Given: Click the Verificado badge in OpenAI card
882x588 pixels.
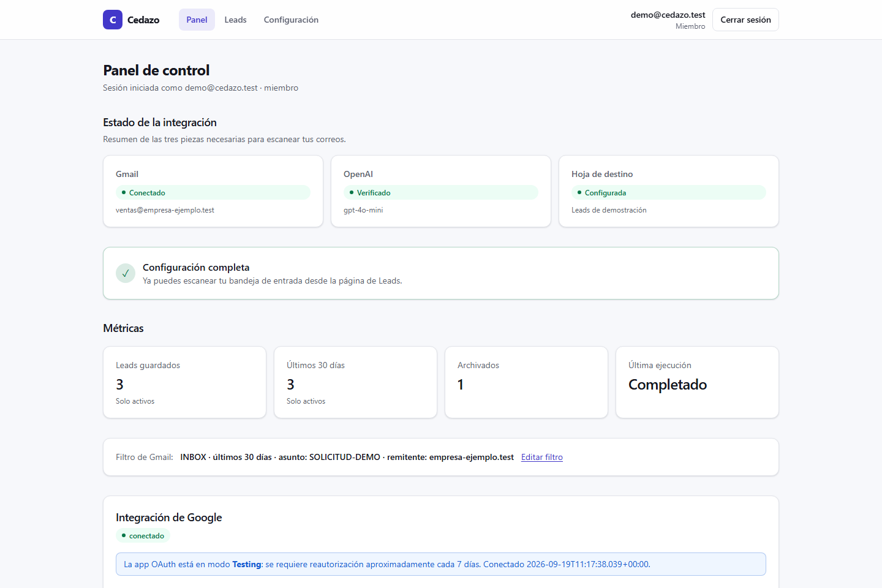Looking at the screenshot, I should (x=441, y=192).
